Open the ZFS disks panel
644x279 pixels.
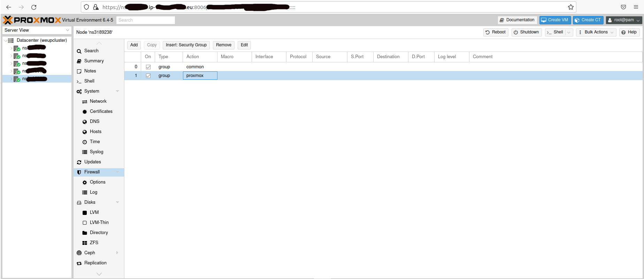pos(94,243)
